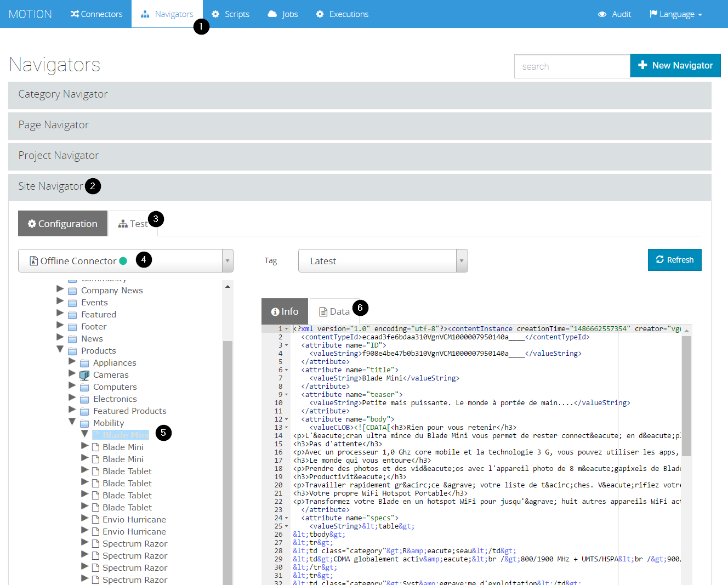Image resolution: width=728 pixels, height=585 pixels.
Task: Open the Executions section
Action: (x=343, y=14)
